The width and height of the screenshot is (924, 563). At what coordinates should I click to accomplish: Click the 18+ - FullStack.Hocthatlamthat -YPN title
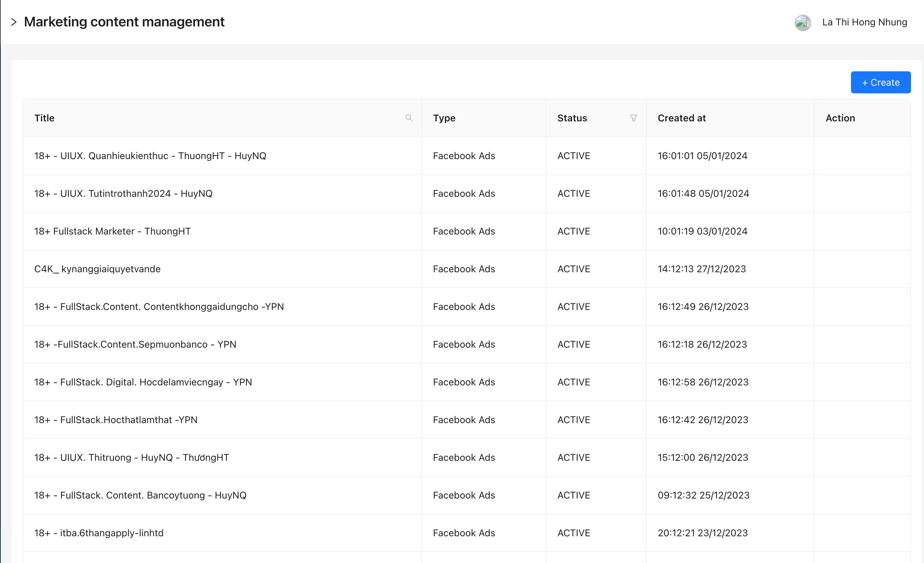[116, 420]
